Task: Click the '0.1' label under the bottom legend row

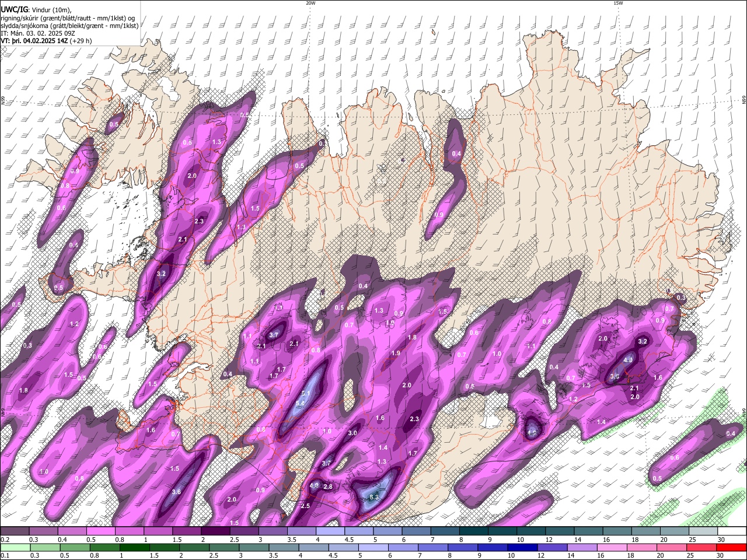Action: [x=5, y=556]
